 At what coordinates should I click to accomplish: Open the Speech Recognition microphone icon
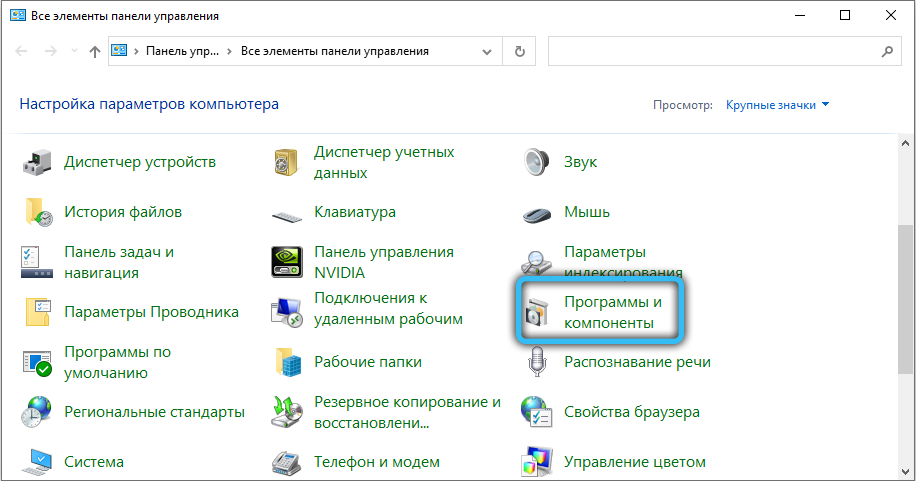[x=538, y=362]
